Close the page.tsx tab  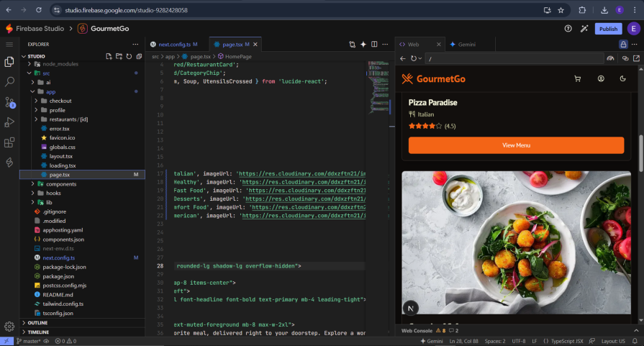point(255,45)
